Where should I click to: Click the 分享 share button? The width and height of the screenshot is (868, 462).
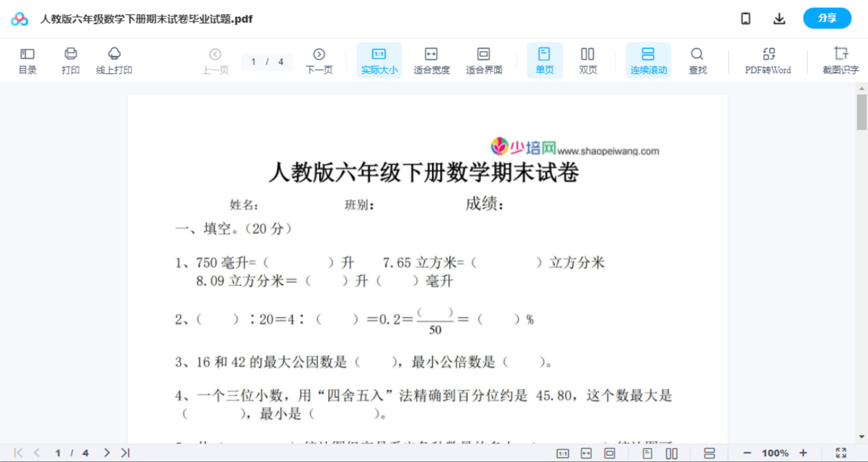point(827,18)
